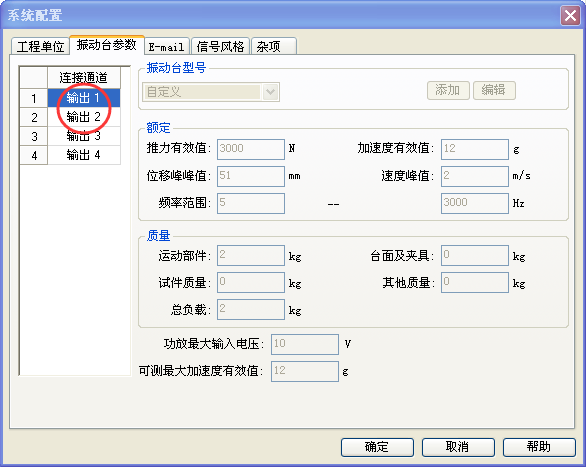
Task: Switch to the 工程单位 tab
Action: (40, 46)
